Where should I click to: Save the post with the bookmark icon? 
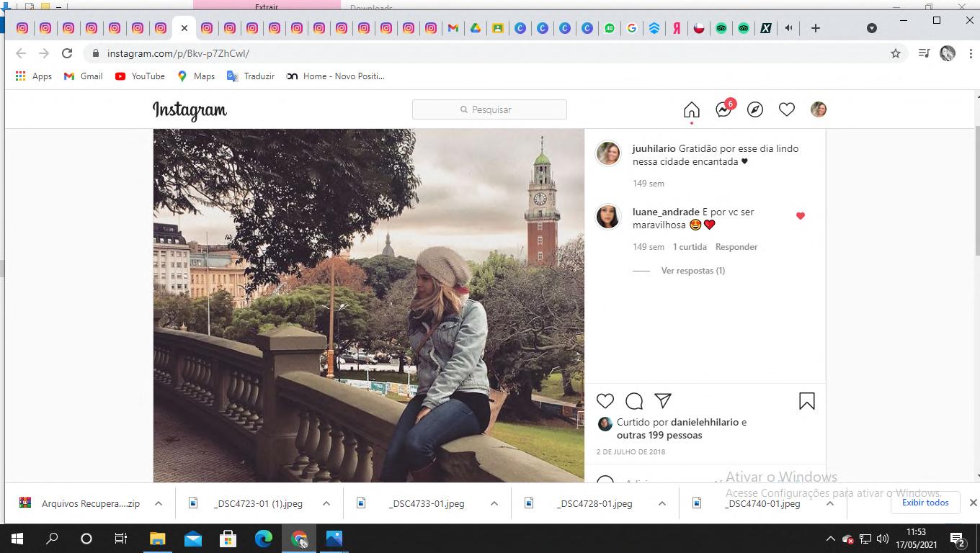point(807,401)
